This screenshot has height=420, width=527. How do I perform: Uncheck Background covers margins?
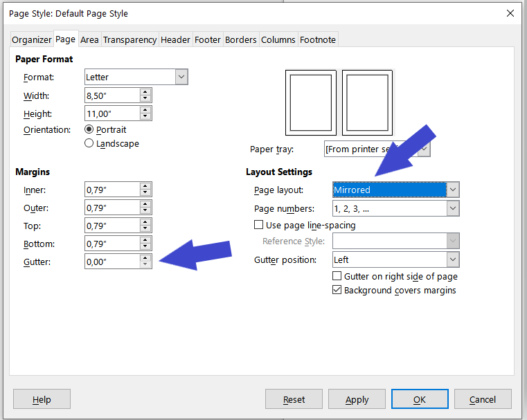(x=338, y=291)
